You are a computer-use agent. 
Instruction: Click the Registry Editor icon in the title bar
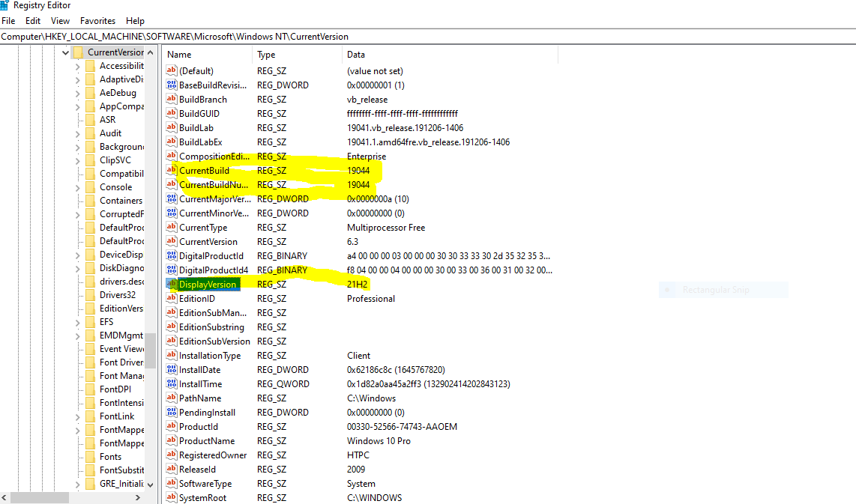[x=6, y=5]
